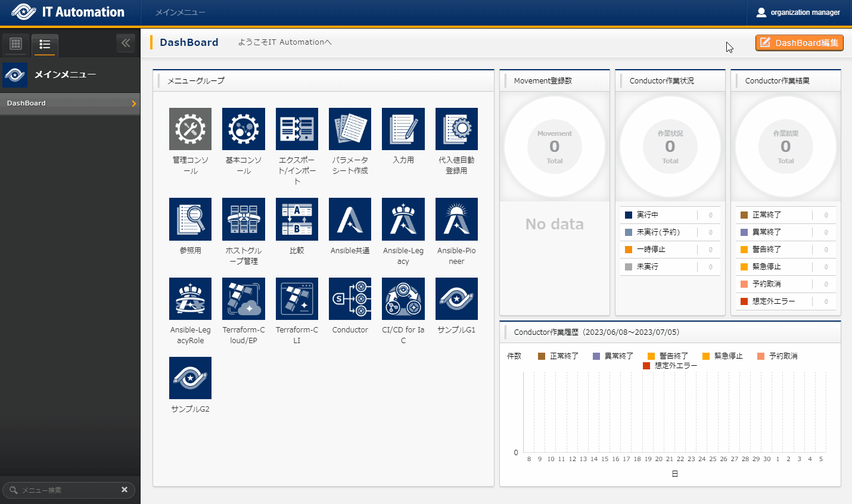852x504 pixels.
Task: Open the エクスポート/インポート icon
Action: (297, 129)
